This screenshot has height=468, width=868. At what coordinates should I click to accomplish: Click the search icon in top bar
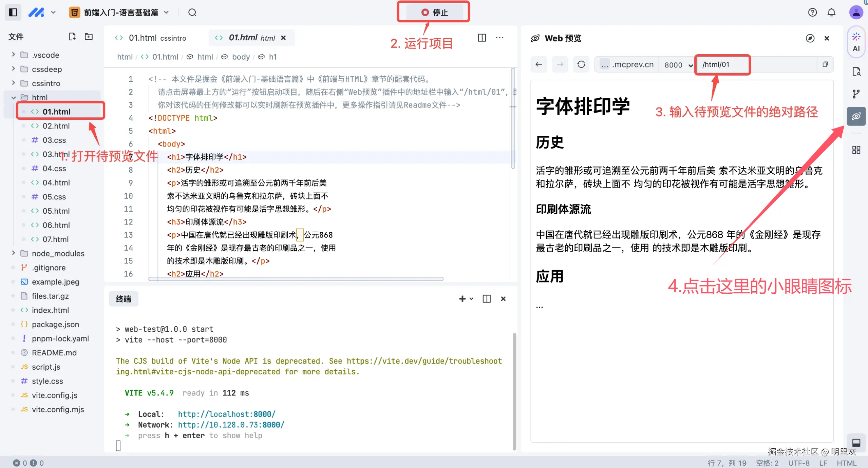192,13
